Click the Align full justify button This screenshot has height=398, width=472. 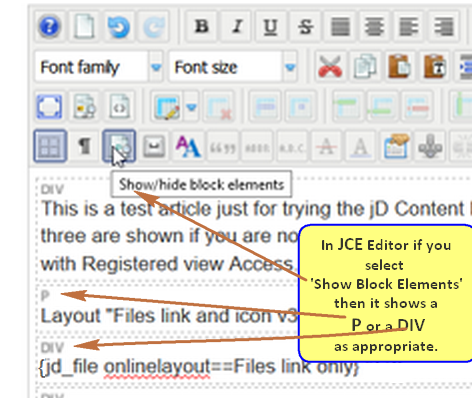(340, 26)
